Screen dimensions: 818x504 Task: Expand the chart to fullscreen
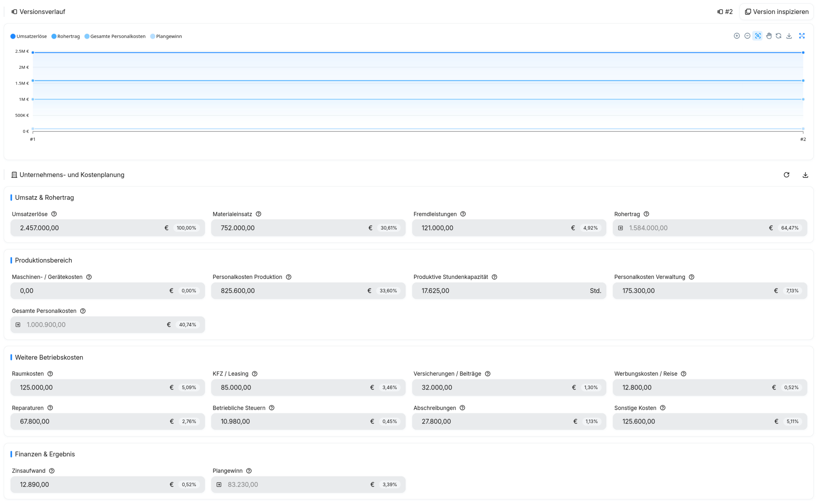point(802,36)
